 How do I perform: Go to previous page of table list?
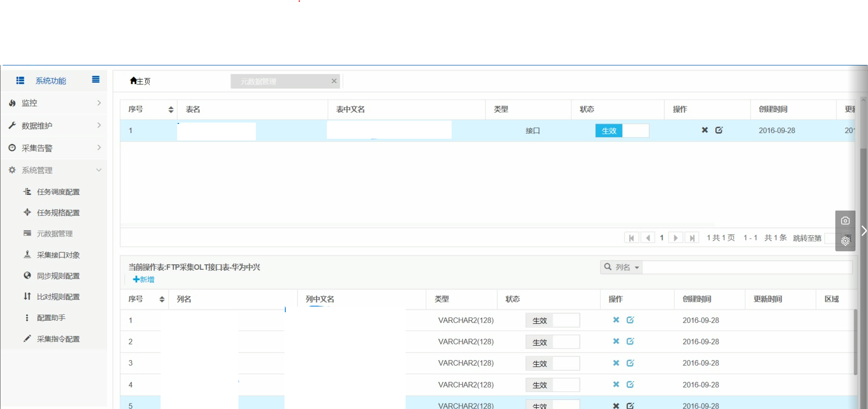click(648, 238)
